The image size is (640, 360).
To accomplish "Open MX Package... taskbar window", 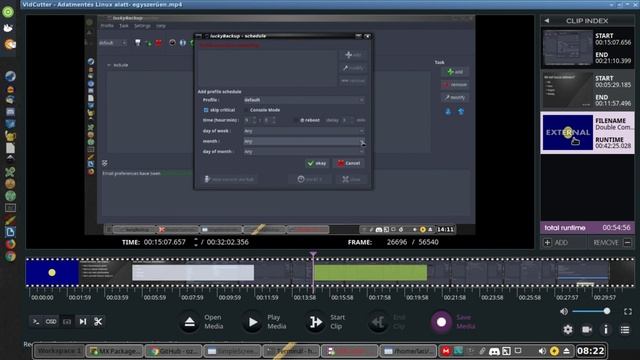I will [x=114, y=351].
